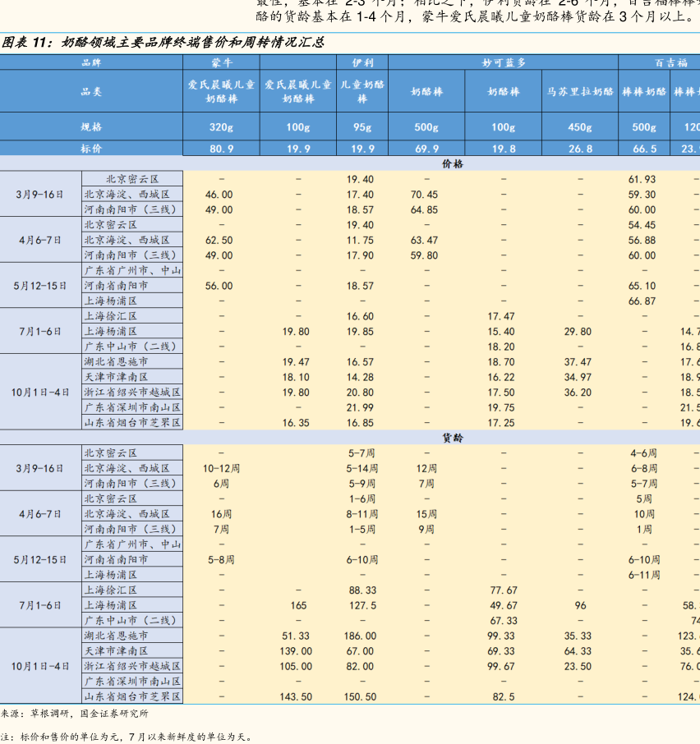The width and height of the screenshot is (700, 744).
Task: Click the 马苏里拉奶酪 category cell
Action: tap(580, 91)
